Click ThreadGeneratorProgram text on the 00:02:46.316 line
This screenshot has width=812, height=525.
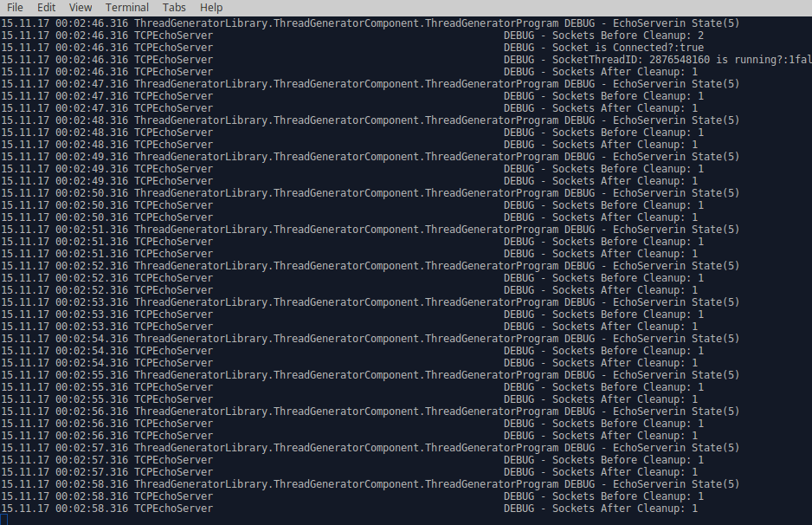[x=492, y=23]
